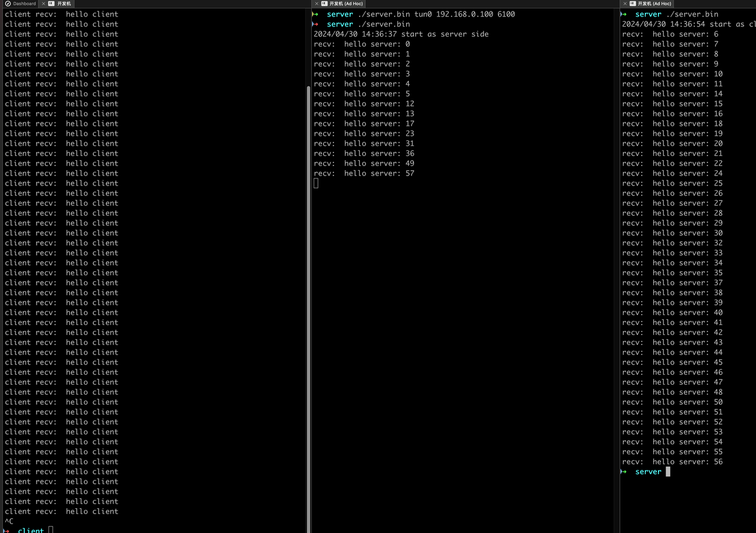
Task: Click the 'hello server: 30' line
Action: pyautogui.click(x=672, y=233)
